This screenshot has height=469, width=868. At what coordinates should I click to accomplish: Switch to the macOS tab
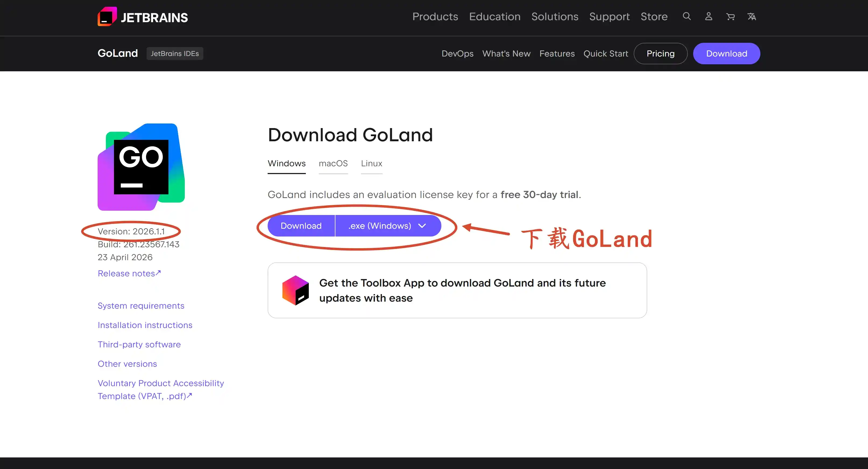pos(333,164)
